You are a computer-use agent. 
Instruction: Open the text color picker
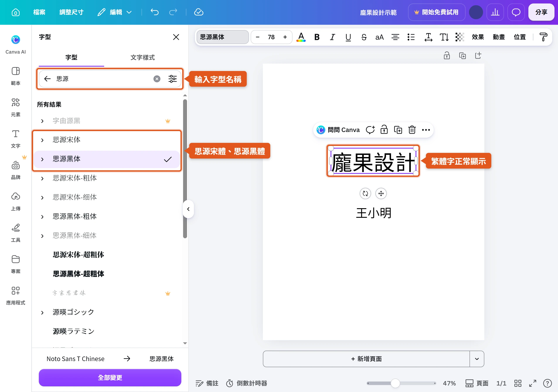(x=301, y=37)
